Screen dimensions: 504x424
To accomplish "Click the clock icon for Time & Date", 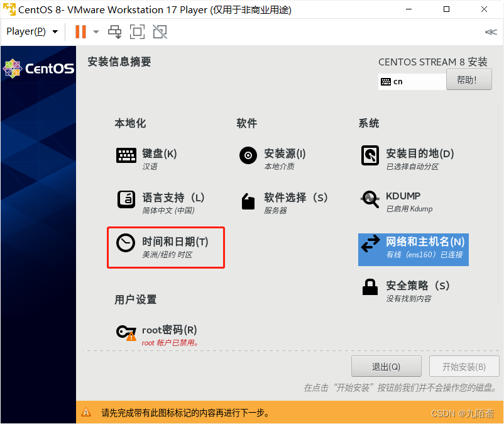I will pos(126,243).
